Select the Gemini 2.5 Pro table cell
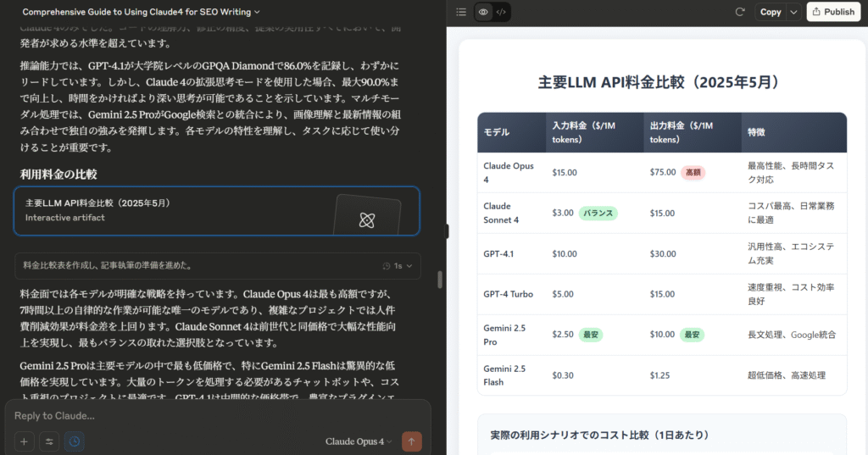Viewport: 868px width, 455px height. 511,335
